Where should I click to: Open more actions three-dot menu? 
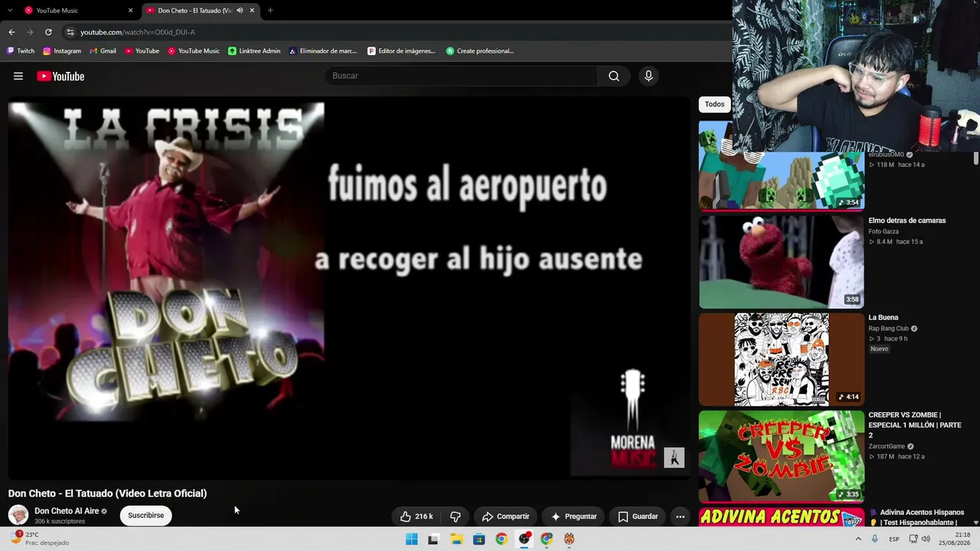click(680, 517)
